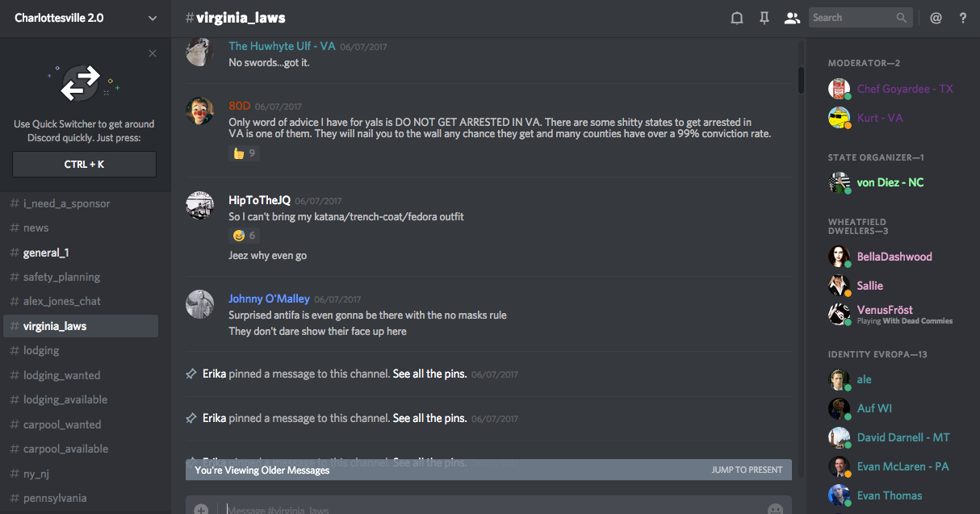This screenshot has height=514, width=980.
Task: Open the help question mark icon
Action: click(962, 18)
